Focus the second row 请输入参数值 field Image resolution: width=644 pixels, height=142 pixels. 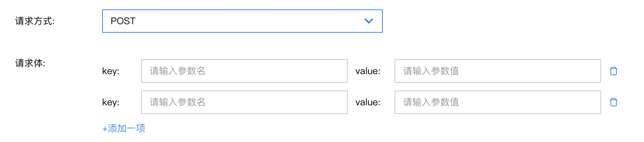(x=497, y=102)
